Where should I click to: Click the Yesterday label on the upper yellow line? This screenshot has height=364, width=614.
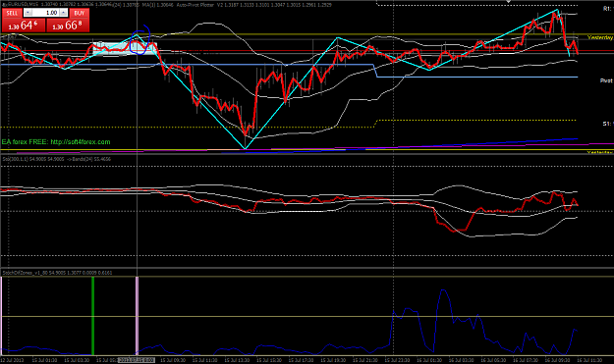pyautogui.click(x=600, y=37)
